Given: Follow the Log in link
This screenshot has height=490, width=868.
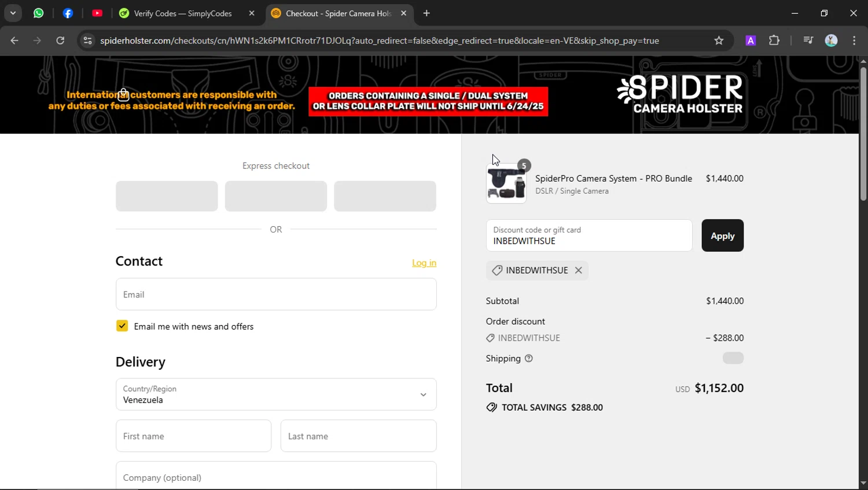Looking at the screenshot, I should 424,263.
